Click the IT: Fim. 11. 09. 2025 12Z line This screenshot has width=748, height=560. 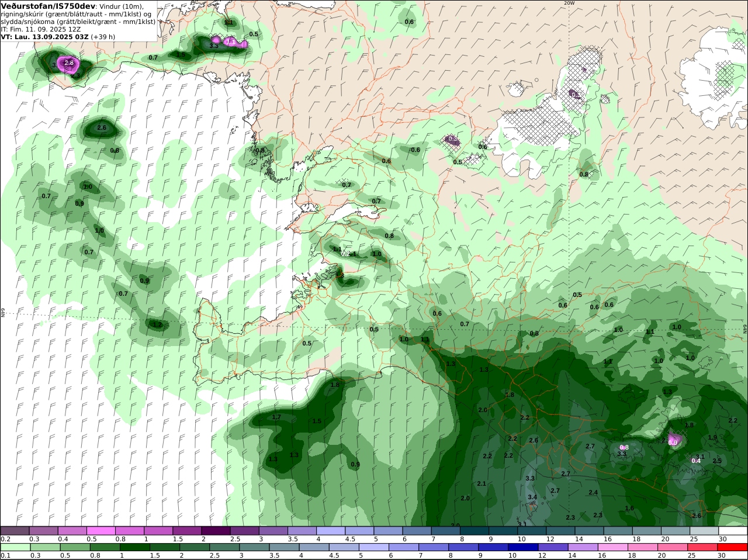tap(41, 29)
